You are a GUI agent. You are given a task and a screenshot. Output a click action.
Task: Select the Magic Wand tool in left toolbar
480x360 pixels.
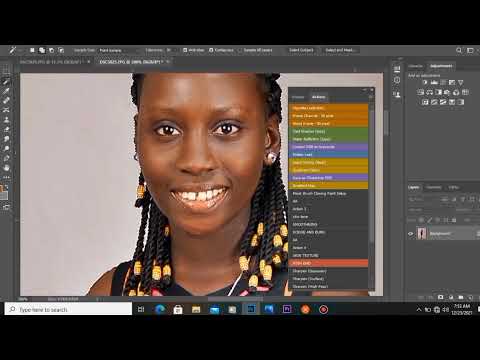tap(6, 81)
